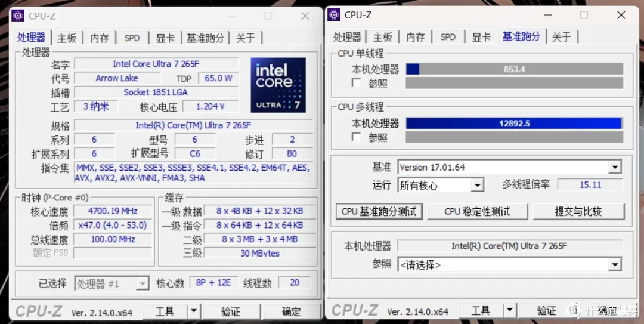
Task: Click the 二级 8 x 3 MB cache value
Action: click(260, 239)
